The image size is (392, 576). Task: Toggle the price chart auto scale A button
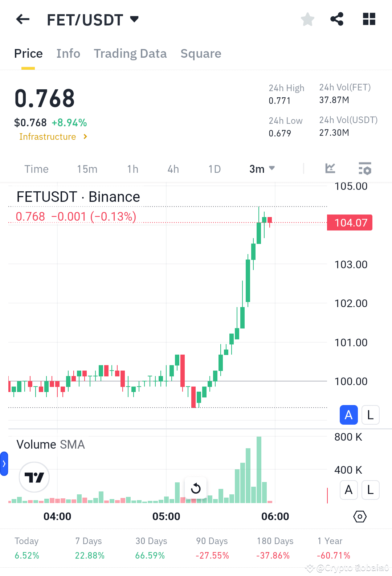348,415
